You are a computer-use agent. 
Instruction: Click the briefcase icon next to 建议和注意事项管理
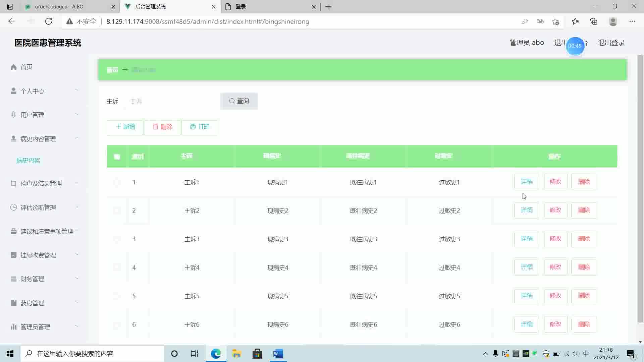coord(13,231)
